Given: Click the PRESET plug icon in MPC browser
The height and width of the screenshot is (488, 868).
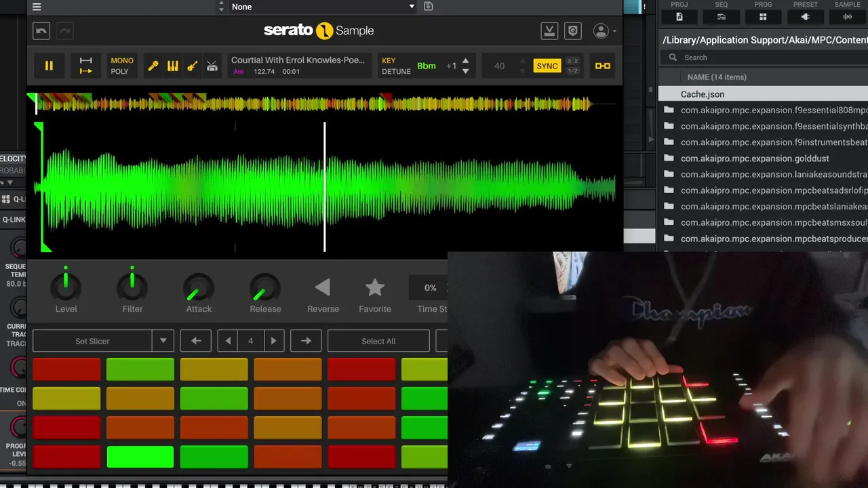Looking at the screenshot, I should point(805,17).
